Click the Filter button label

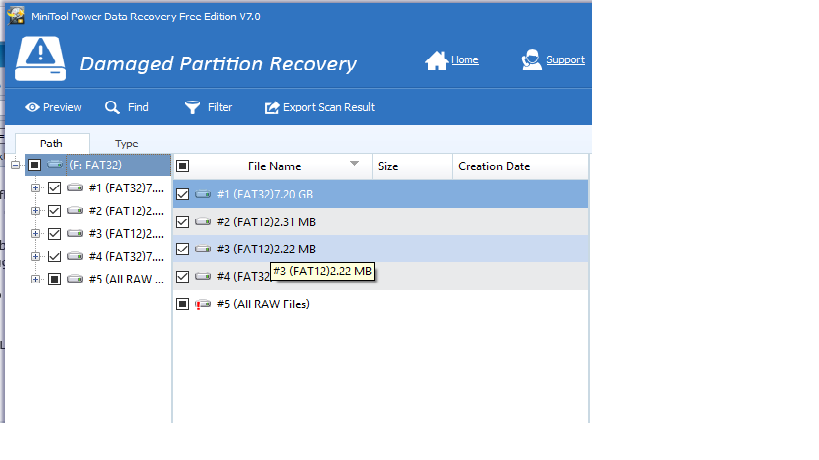click(x=220, y=107)
